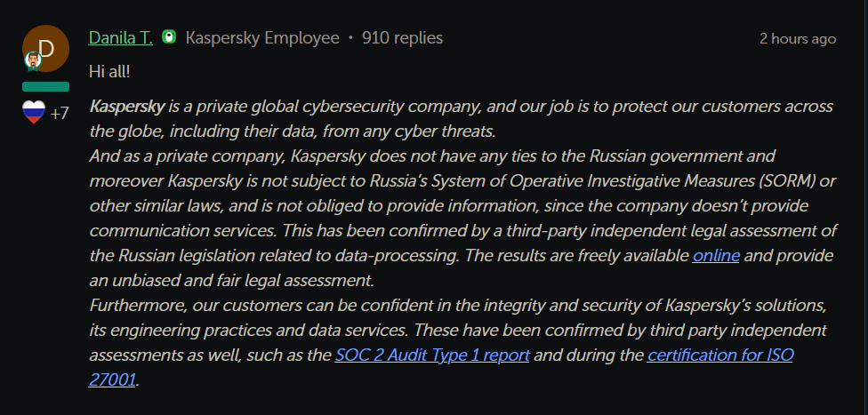Image resolution: width=868 pixels, height=415 pixels.
Task: Open the "910 replies" count
Action: 402,38
